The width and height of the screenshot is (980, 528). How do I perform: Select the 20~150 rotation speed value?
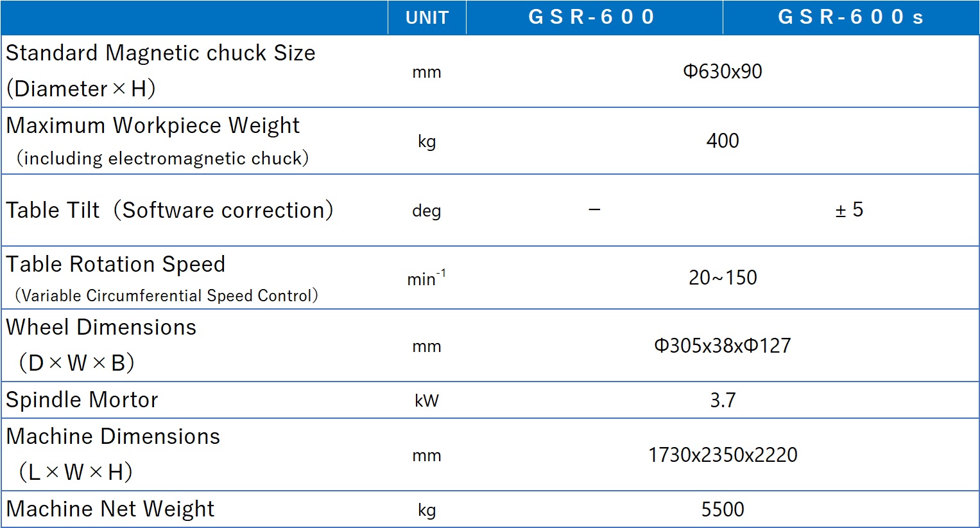pyautogui.click(x=722, y=277)
